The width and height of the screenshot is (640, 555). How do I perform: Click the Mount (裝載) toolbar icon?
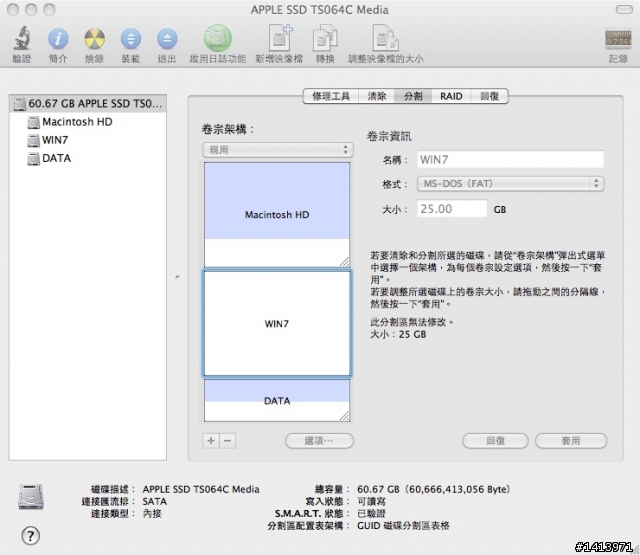[131, 39]
